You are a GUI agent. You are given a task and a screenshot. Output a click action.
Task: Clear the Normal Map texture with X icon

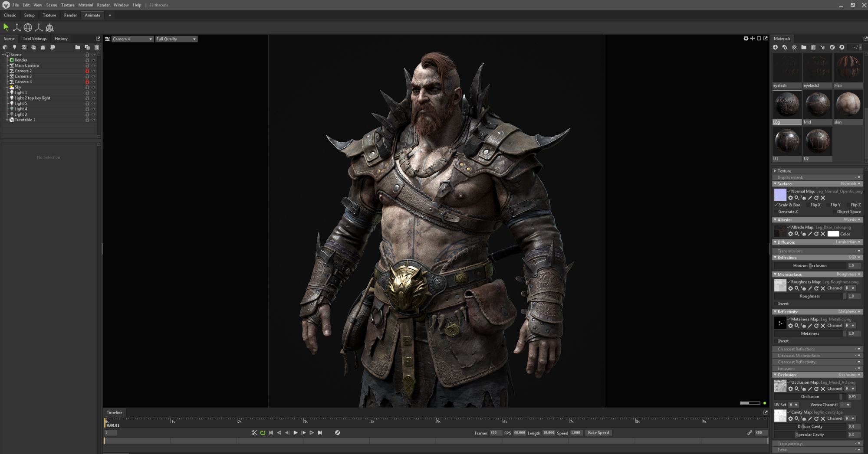(823, 198)
